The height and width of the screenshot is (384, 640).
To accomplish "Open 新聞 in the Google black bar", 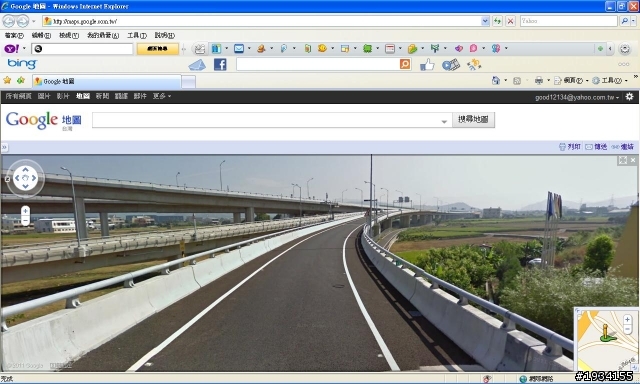I will [102, 96].
